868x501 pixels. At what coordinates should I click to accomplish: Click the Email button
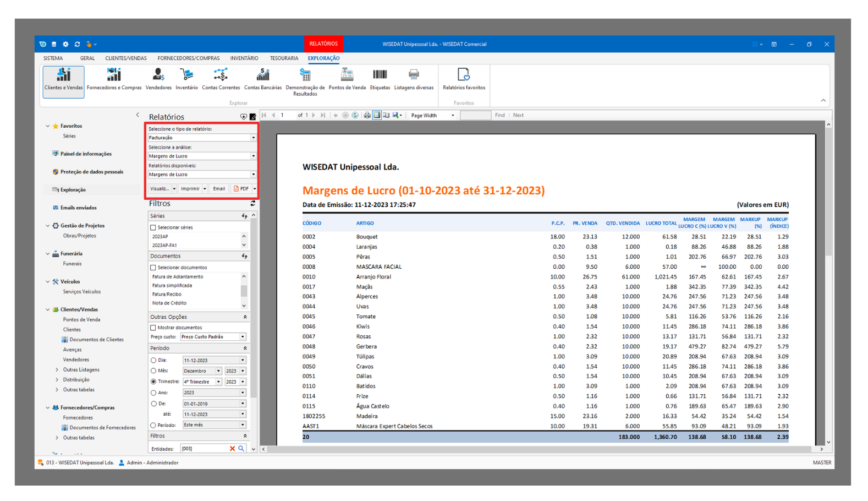pos(219,189)
